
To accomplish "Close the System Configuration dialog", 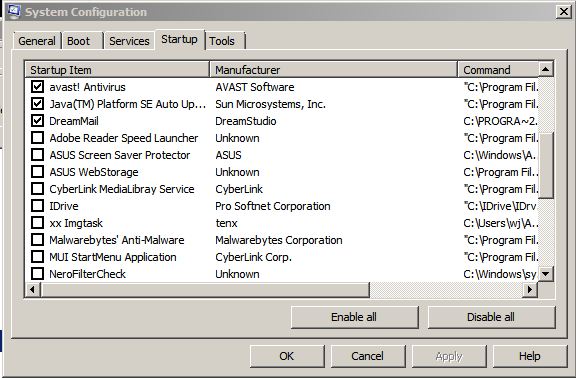I will 564,12.
